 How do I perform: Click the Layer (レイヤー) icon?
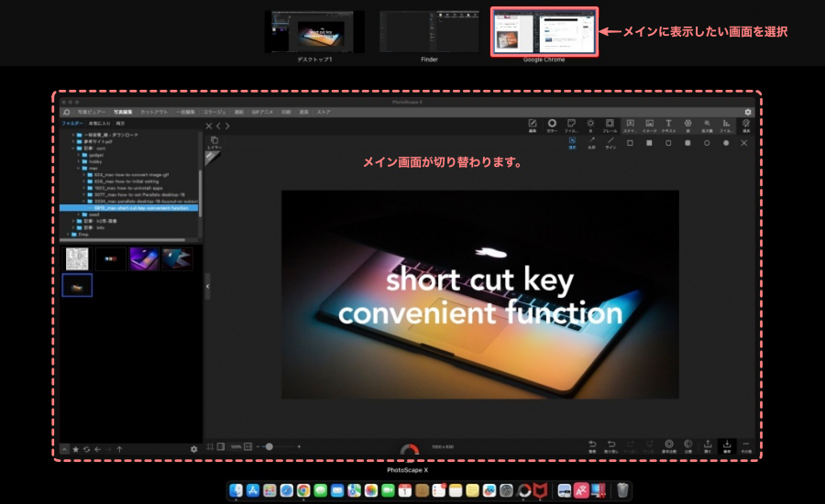pyautogui.click(x=214, y=142)
